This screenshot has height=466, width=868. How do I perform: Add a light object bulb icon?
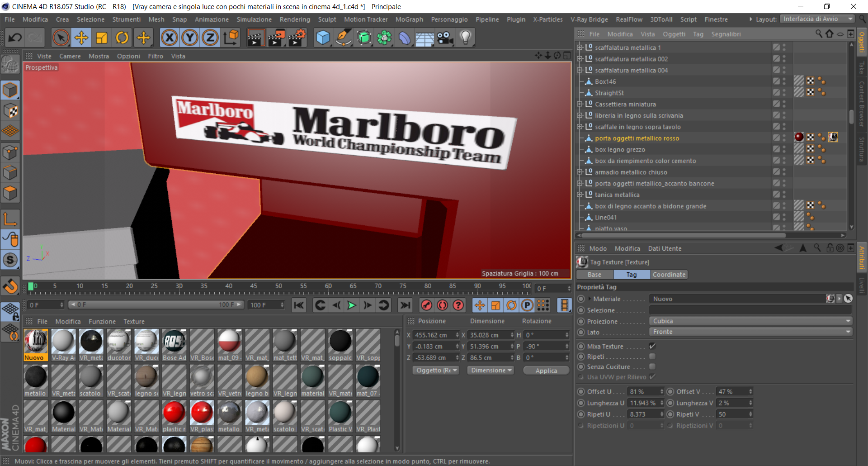click(x=466, y=38)
